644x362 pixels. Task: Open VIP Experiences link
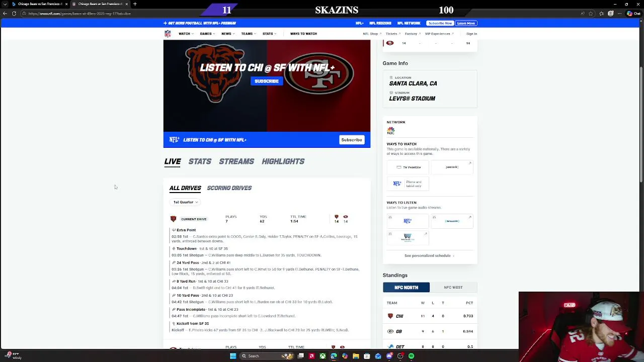pos(439,34)
